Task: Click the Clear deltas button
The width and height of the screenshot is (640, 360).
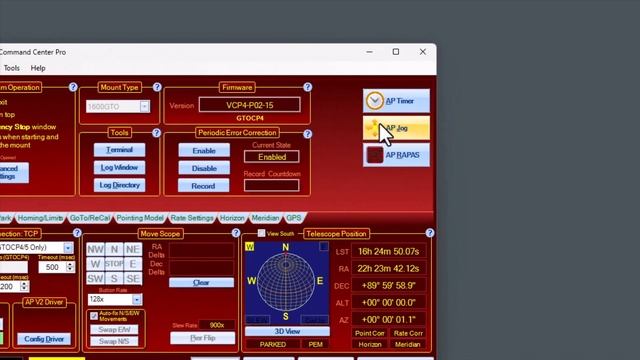Action: (201, 282)
